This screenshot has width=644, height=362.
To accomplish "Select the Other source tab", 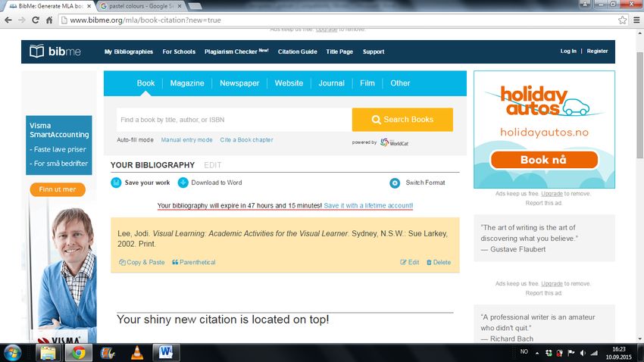I will [400, 83].
